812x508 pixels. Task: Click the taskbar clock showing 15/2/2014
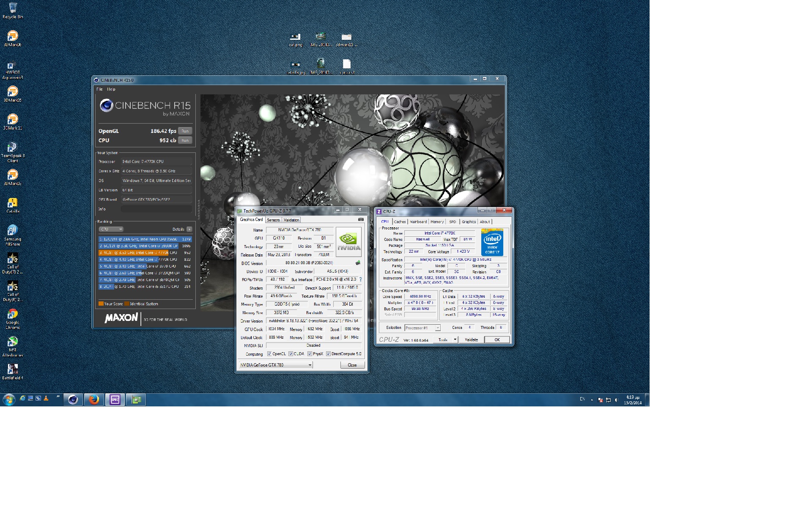click(x=633, y=400)
